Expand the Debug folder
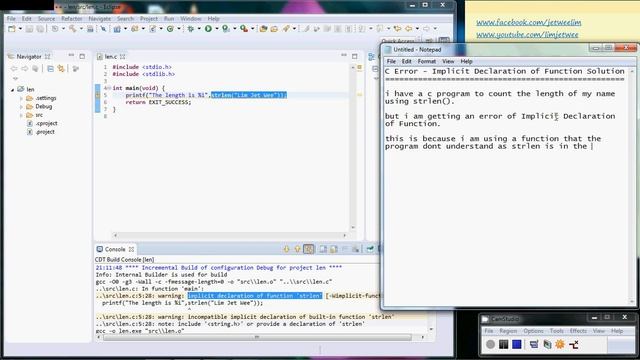Image resolution: width=640 pixels, height=360 pixels. pos(21,107)
